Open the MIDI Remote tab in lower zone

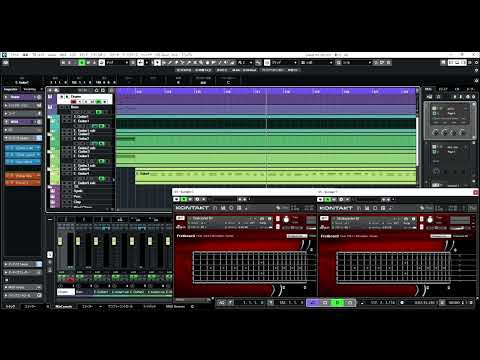(175, 306)
